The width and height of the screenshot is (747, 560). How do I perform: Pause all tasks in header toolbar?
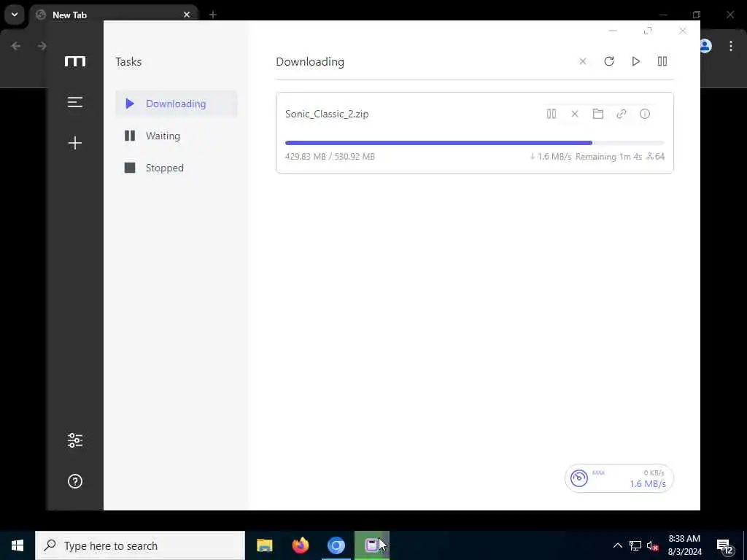coord(662,61)
